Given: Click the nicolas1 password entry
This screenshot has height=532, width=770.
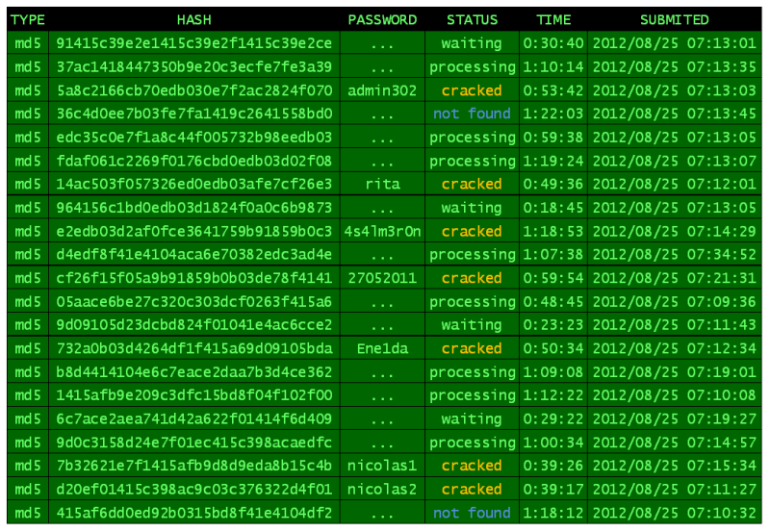Looking at the screenshot, I should (382, 466).
